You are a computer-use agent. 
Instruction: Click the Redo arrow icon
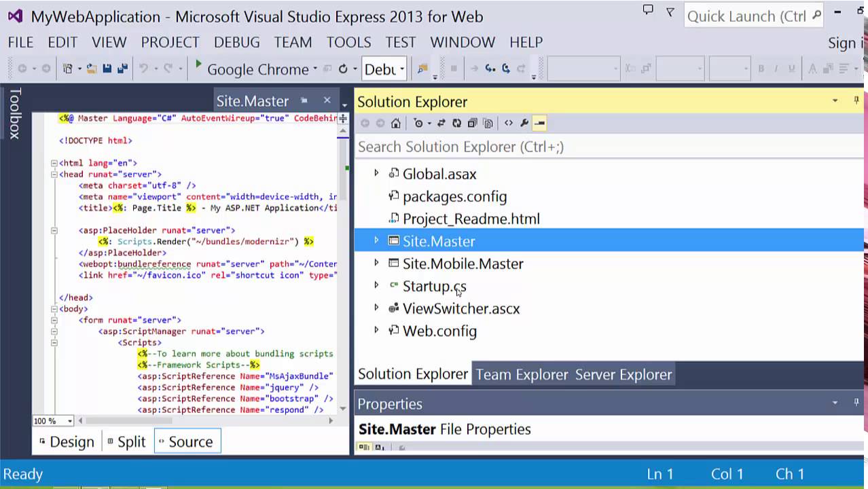coord(168,69)
